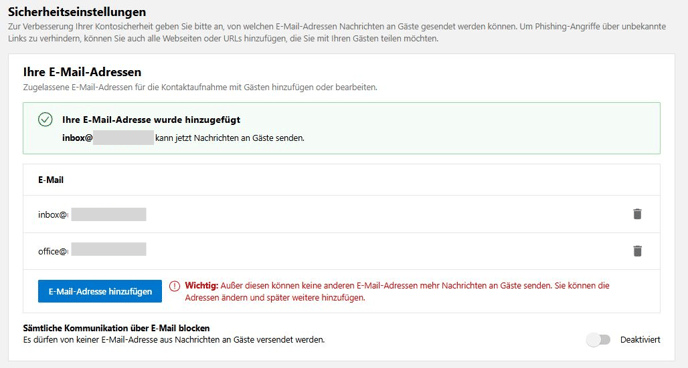Select the office@ row in the email list
This screenshot has height=368, width=688.
(341, 251)
